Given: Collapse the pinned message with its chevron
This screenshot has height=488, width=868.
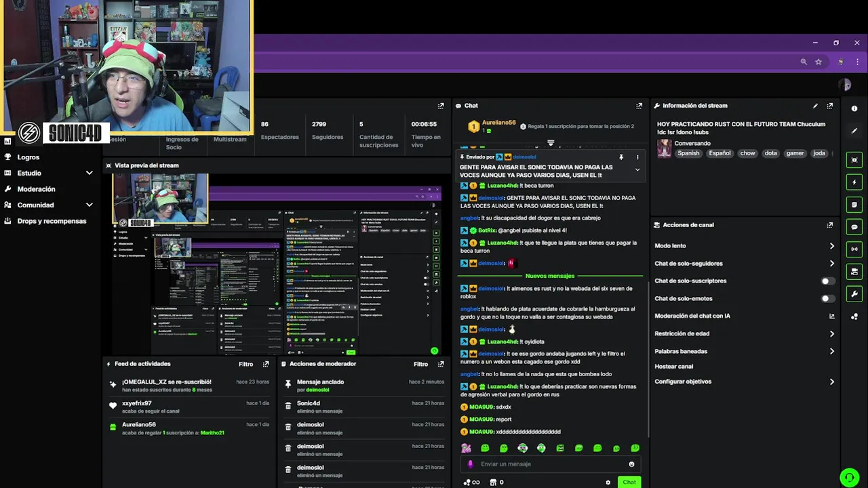Looking at the screenshot, I should point(637,170).
